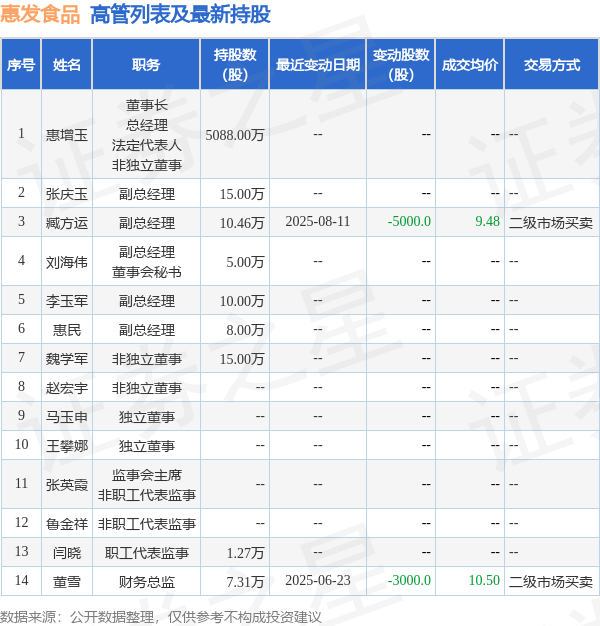Click the 9.48 average price
The height and width of the screenshot is (626, 600).
coord(487,222)
